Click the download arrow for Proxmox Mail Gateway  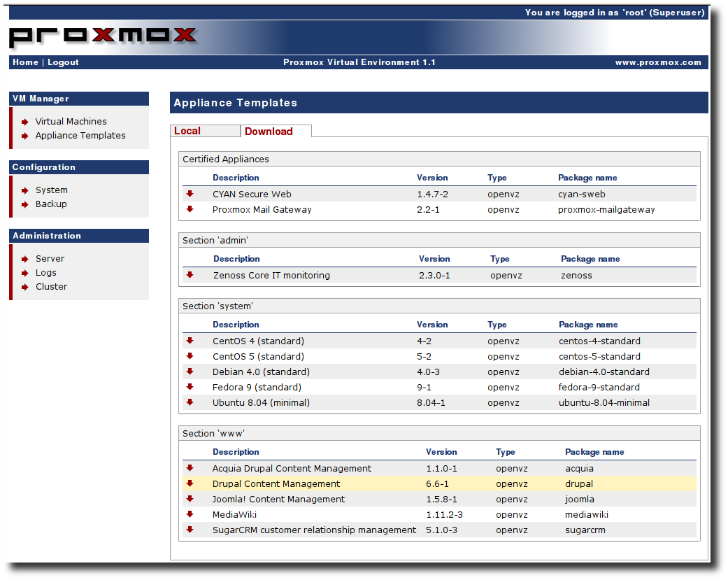[x=190, y=209]
